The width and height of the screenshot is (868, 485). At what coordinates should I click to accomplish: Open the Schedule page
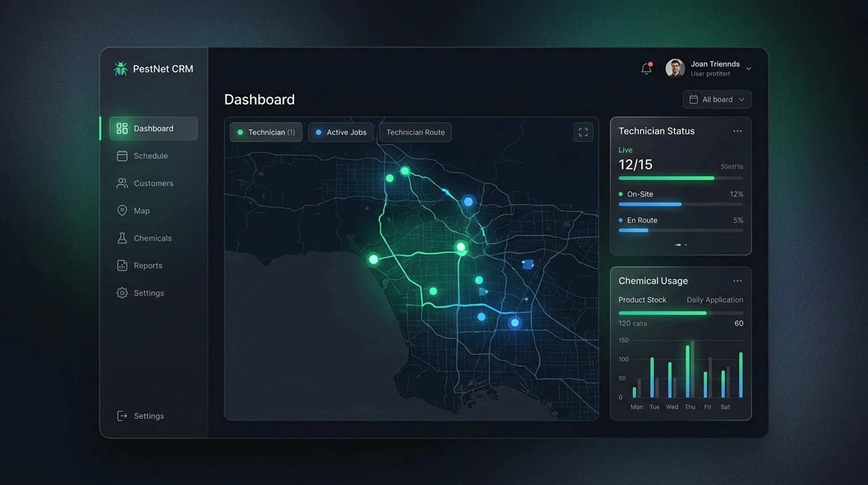click(151, 156)
